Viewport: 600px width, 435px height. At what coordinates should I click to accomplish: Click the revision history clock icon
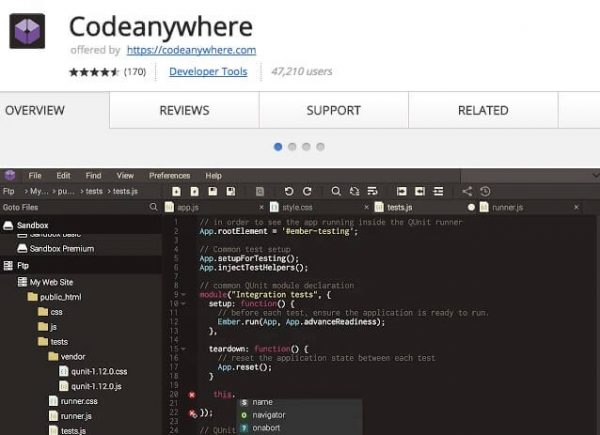tap(485, 191)
